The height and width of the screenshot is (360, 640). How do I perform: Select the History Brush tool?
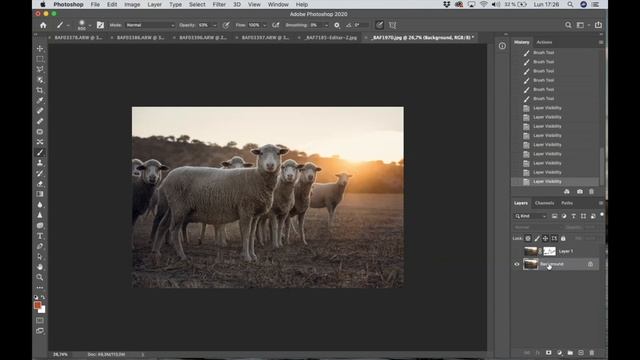40,173
